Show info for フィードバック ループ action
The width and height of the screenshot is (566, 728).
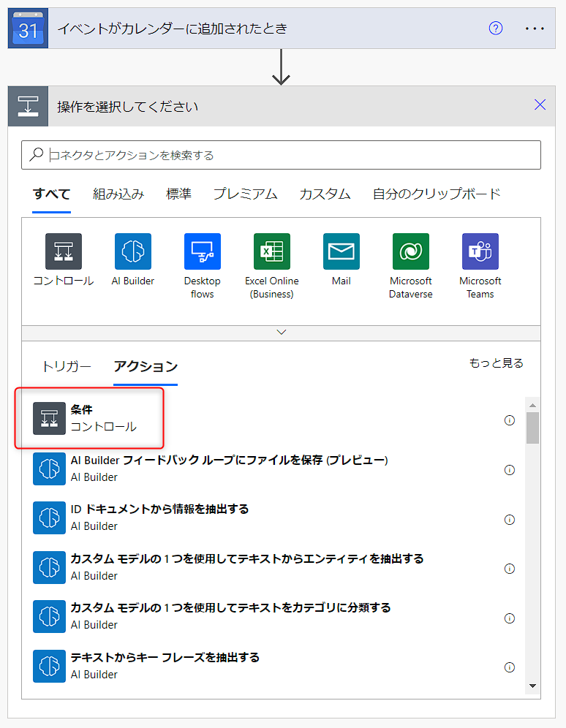[510, 470]
